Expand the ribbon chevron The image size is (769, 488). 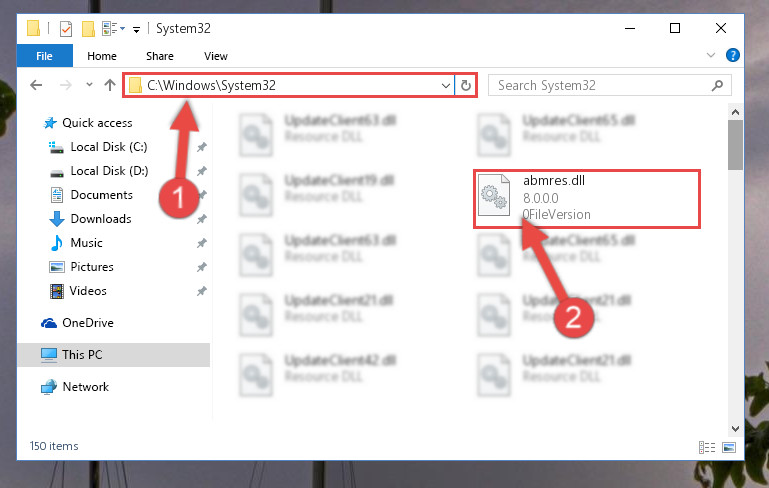pos(711,55)
